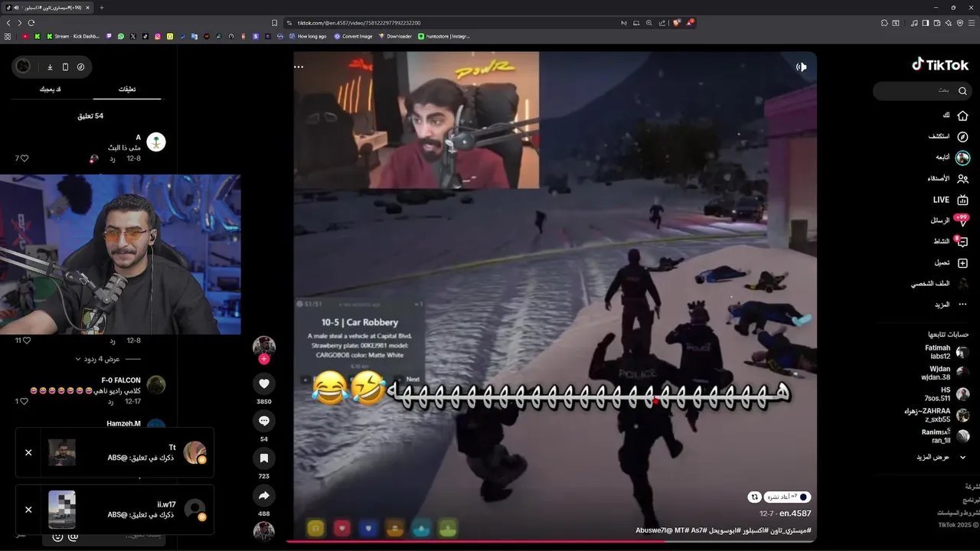This screenshot has width=980, height=551.
Task: Like comment by A with 7 likes
Action: [24, 158]
